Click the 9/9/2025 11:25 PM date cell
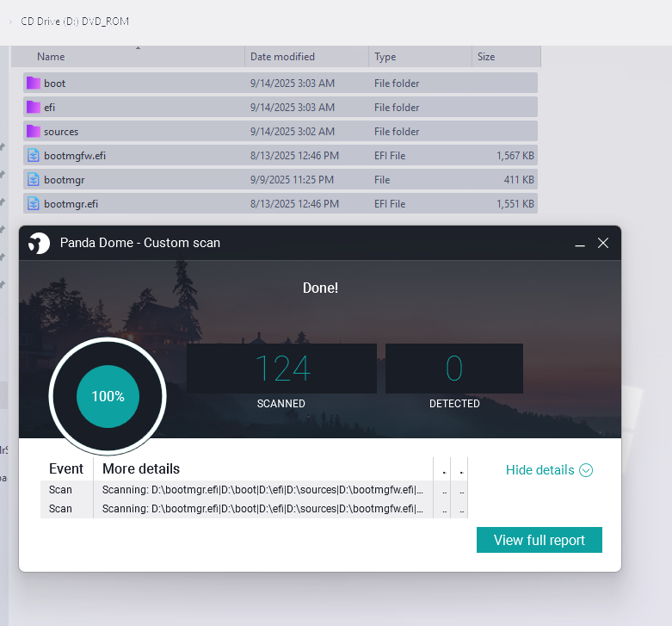The width and height of the screenshot is (672, 626). (x=292, y=179)
